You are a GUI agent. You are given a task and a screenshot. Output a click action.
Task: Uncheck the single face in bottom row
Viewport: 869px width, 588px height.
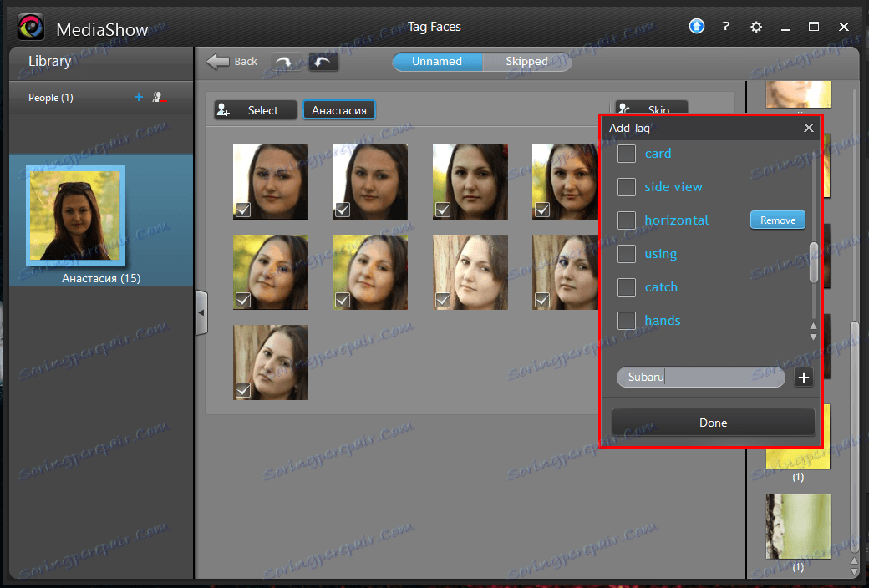click(243, 390)
